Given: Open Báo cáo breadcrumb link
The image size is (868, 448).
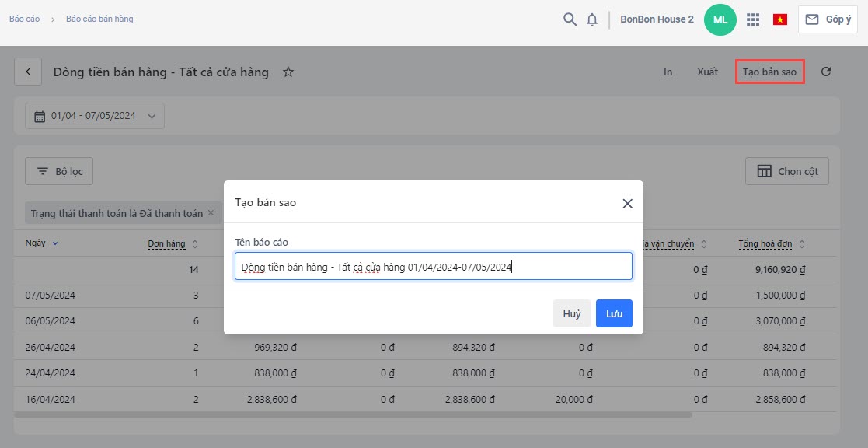Looking at the screenshot, I should [25, 19].
